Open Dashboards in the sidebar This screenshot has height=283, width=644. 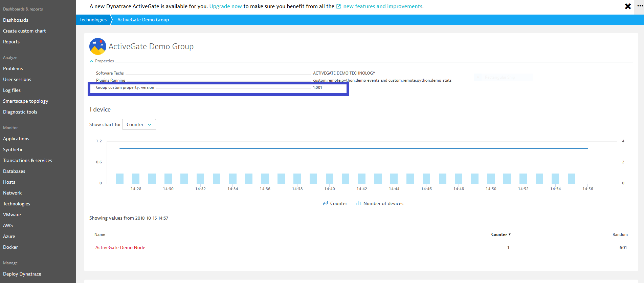tap(16, 20)
